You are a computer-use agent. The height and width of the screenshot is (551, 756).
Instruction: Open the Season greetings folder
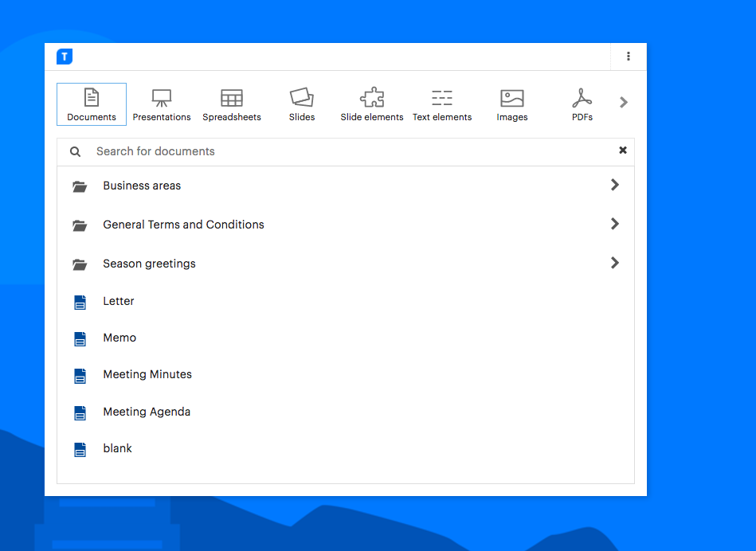point(346,264)
